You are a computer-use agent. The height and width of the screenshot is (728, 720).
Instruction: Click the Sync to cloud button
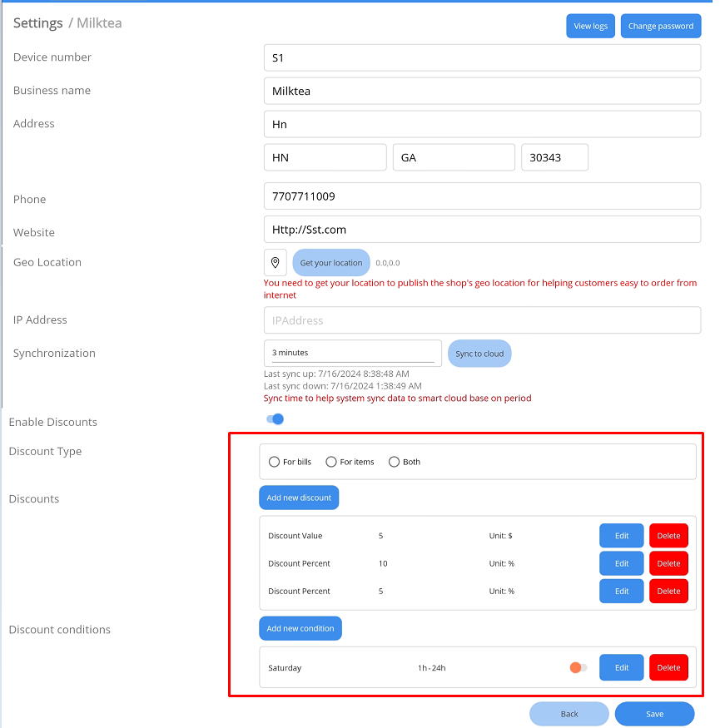479,354
